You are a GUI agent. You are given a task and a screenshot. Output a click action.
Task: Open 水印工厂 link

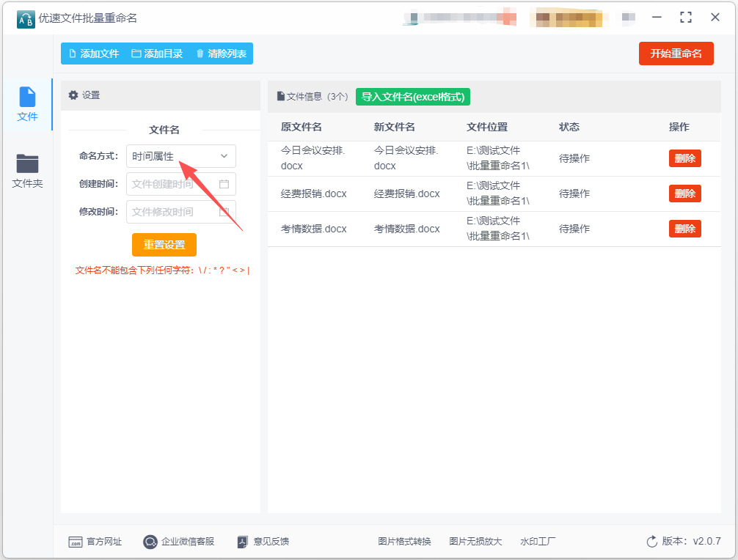pyautogui.click(x=538, y=542)
